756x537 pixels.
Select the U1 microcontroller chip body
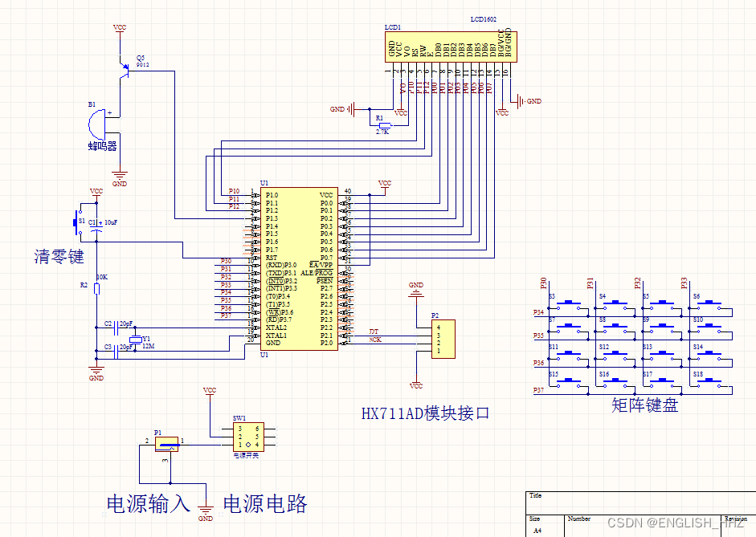[x=299, y=269]
